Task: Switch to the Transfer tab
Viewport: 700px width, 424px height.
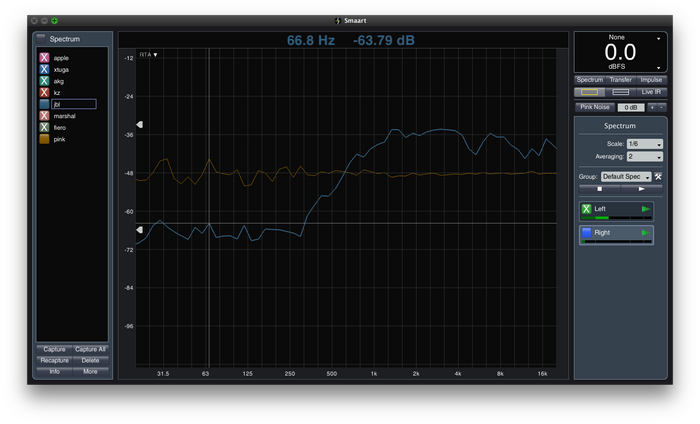Action: click(621, 79)
